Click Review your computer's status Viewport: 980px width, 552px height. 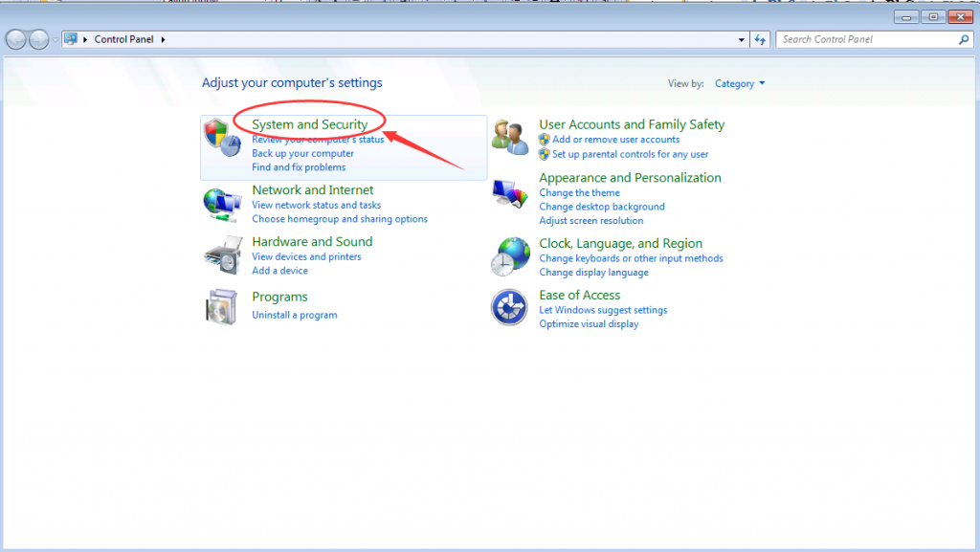click(318, 140)
